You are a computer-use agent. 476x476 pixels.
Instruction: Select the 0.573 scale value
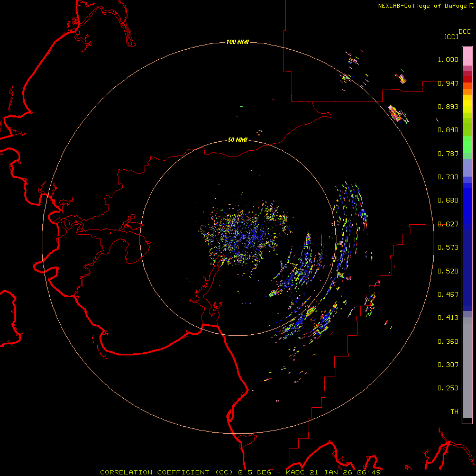pyautogui.click(x=448, y=248)
